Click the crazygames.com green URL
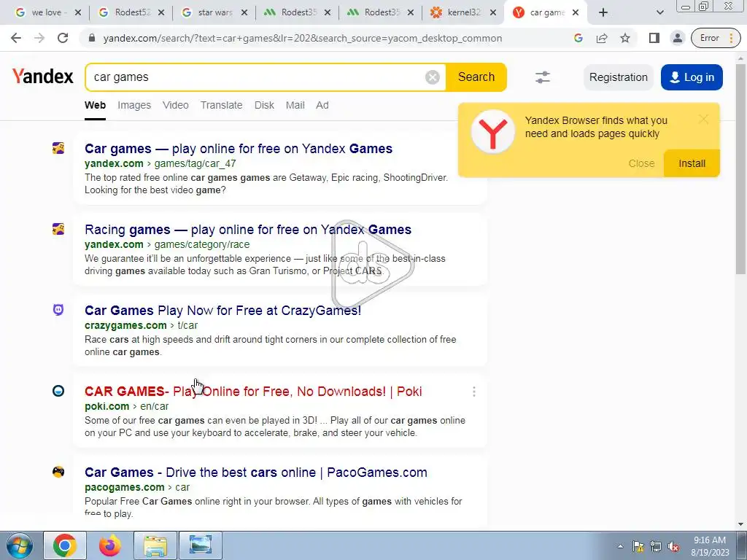This screenshot has width=747, height=560. tap(125, 325)
